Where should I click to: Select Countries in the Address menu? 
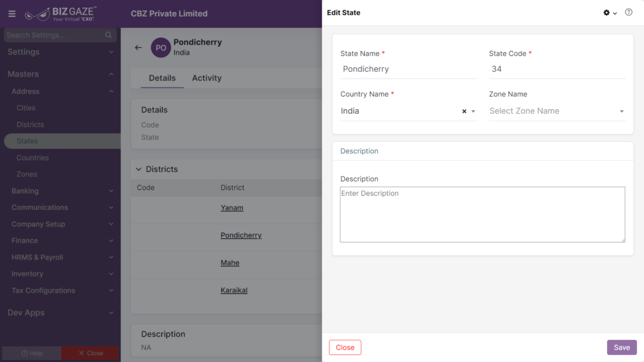coord(33,158)
